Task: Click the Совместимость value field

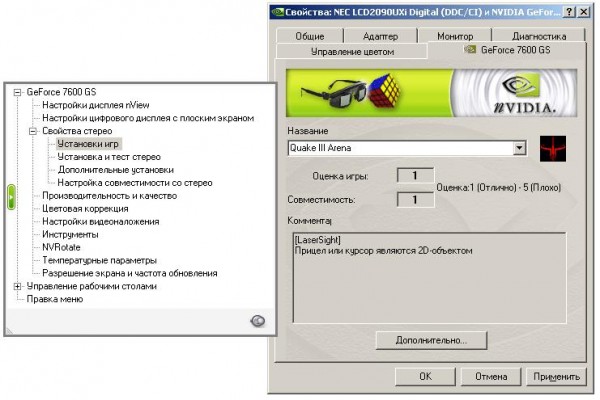Action: [x=415, y=199]
